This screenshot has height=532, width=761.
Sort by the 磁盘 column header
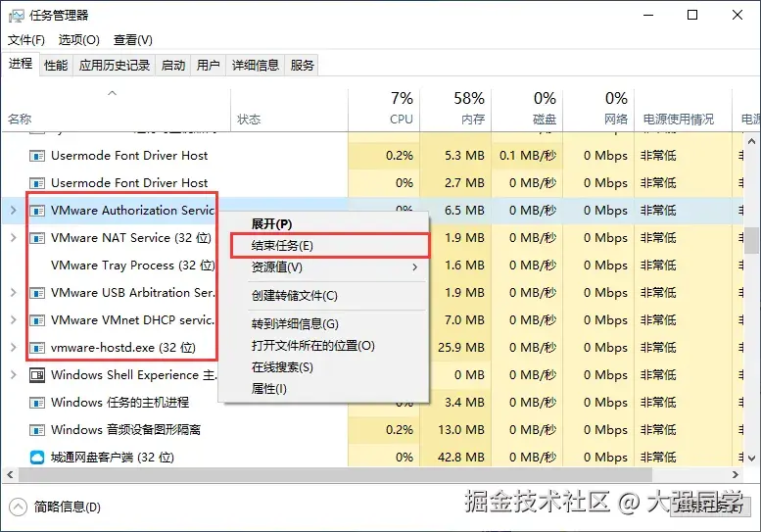(x=527, y=110)
